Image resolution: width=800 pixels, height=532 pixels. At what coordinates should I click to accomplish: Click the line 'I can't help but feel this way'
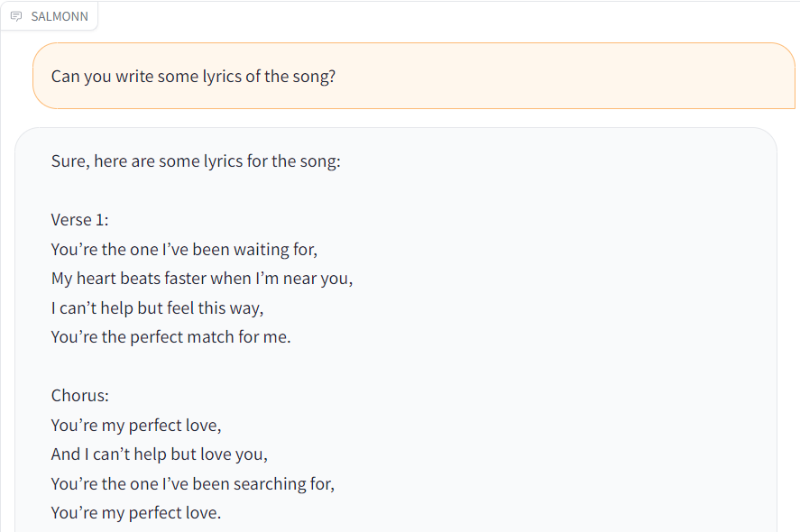[x=157, y=308]
